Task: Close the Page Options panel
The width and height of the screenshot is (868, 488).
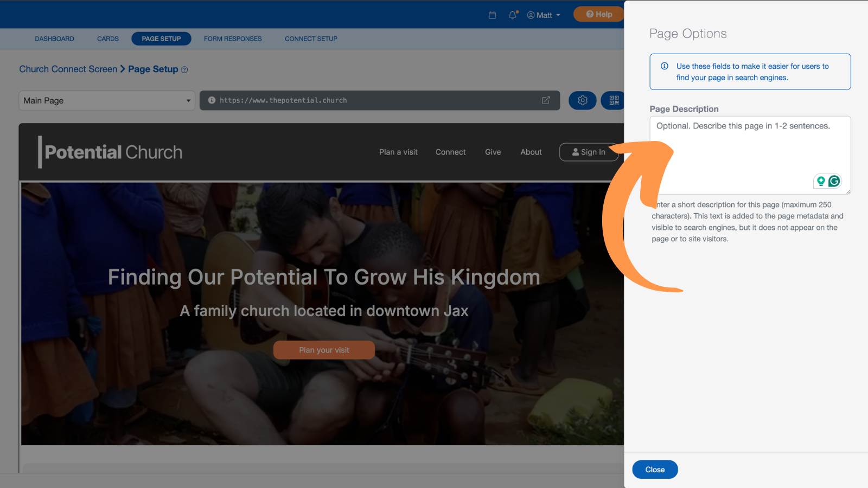Action: 655,470
